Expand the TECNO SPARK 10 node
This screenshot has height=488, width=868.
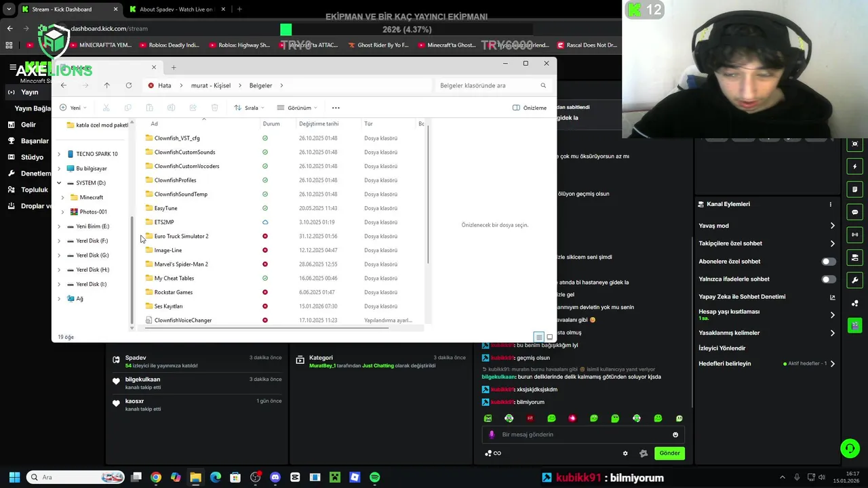(x=59, y=154)
